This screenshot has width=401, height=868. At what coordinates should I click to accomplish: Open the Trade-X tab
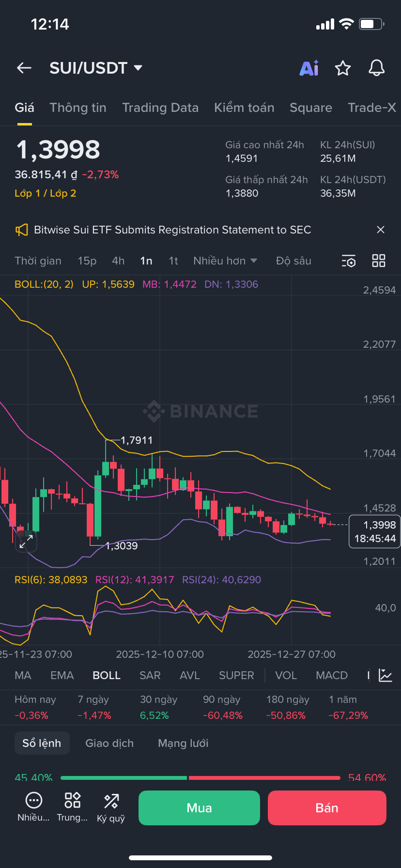[372, 108]
